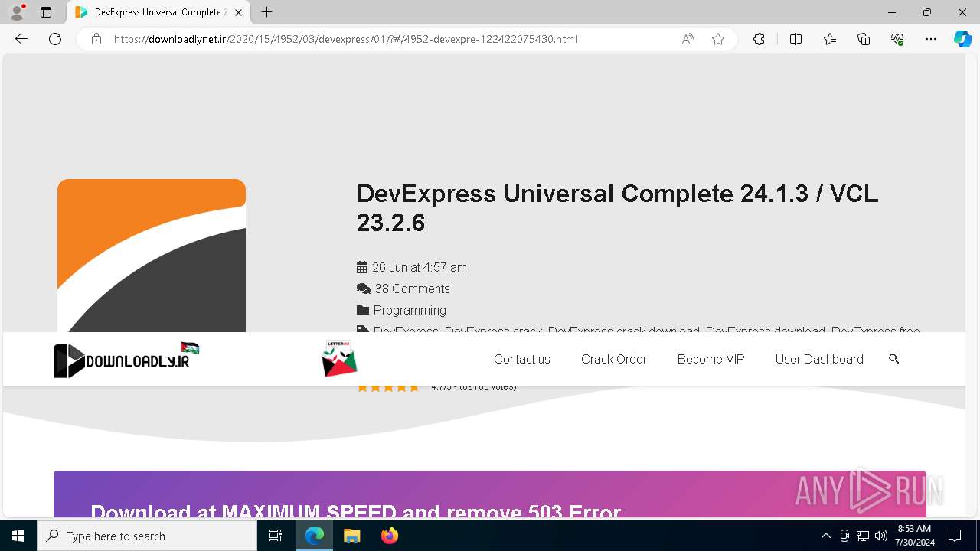The height and width of the screenshot is (551, 980).
Task: Open the User Dashboard menu item
Action: pos(819,359)
